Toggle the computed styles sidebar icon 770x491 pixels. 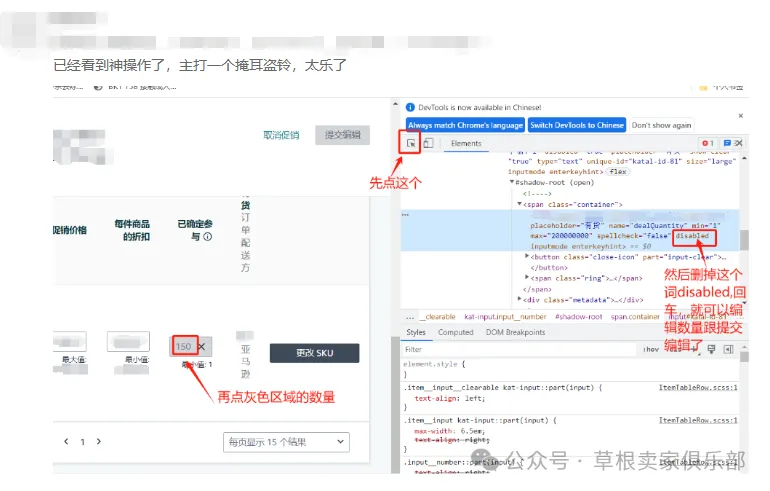[729, 350]
